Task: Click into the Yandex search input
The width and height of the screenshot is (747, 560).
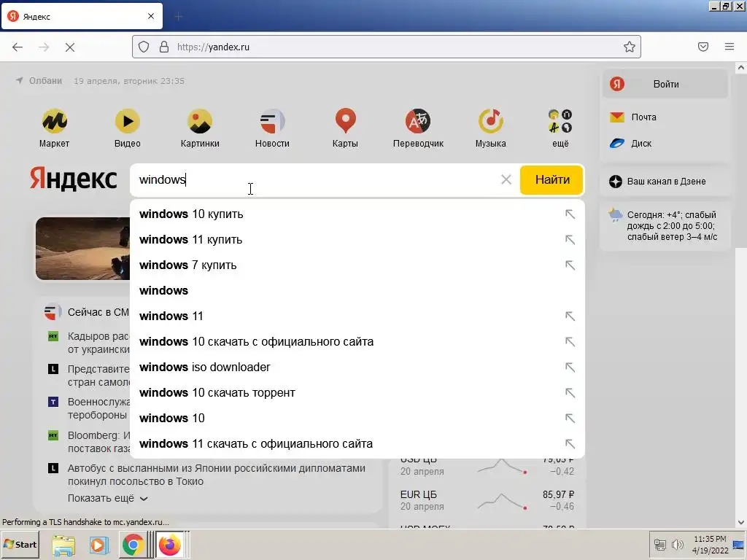Action: point(314,180)
